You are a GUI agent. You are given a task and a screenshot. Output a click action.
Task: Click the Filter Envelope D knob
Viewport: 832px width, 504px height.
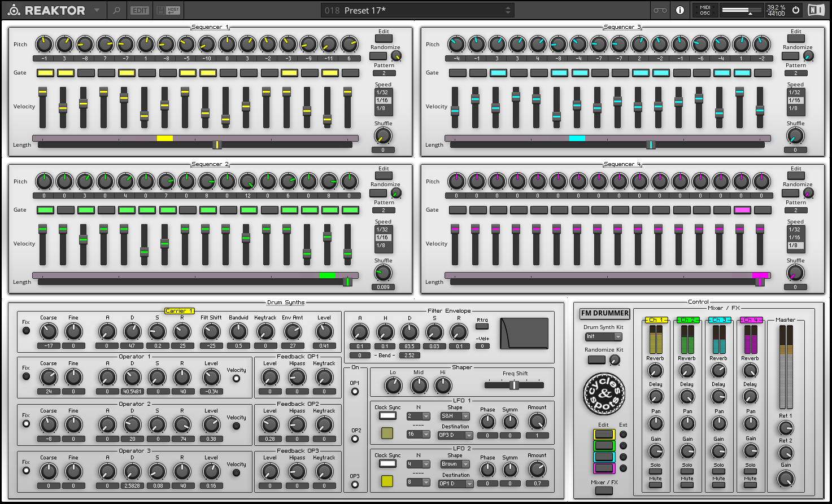(410, 332)
